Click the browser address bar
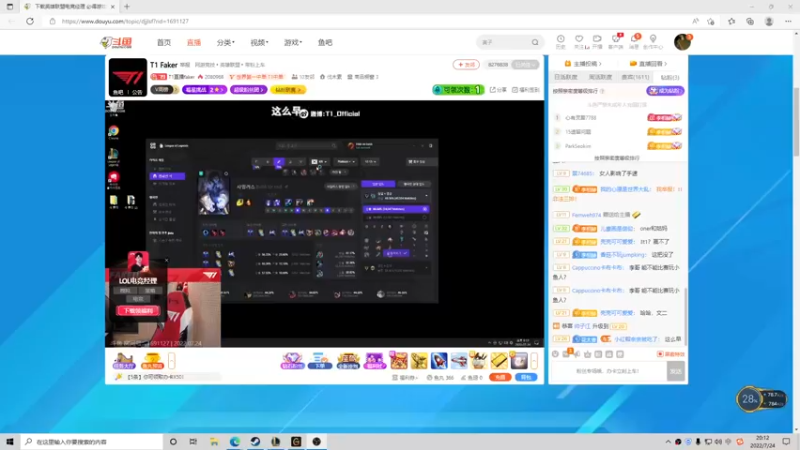 click(x=367, y=21)
